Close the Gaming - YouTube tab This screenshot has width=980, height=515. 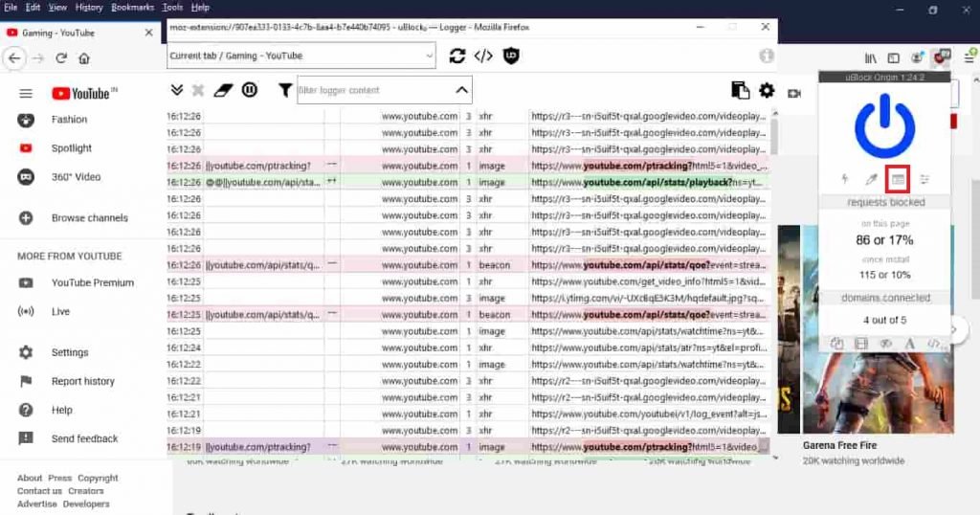click(x=148, y=33)
